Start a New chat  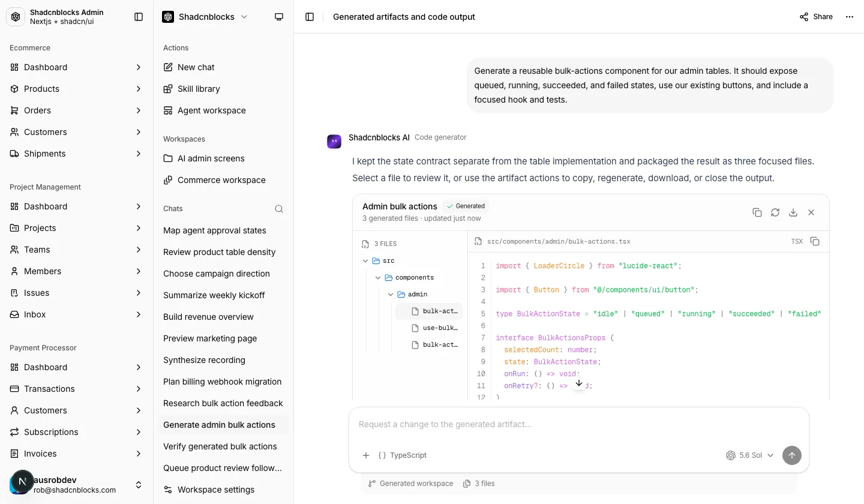[x=223, y=67]
